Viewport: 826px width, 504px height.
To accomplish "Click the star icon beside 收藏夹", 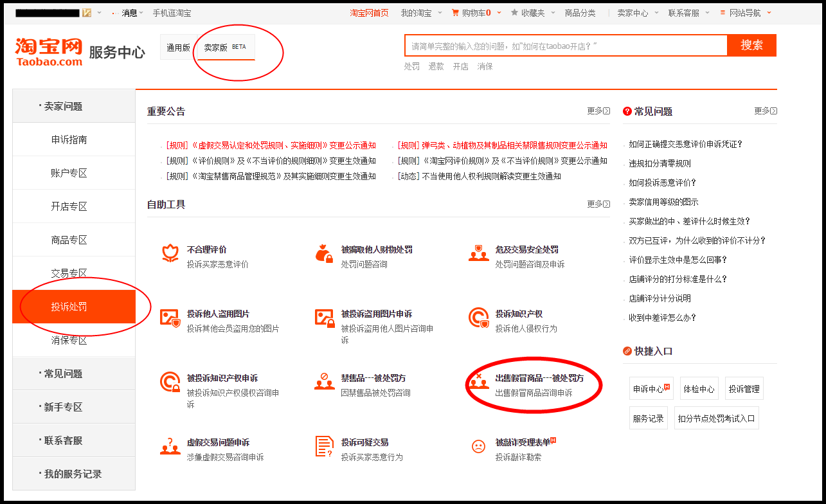I will pos(515,13).
